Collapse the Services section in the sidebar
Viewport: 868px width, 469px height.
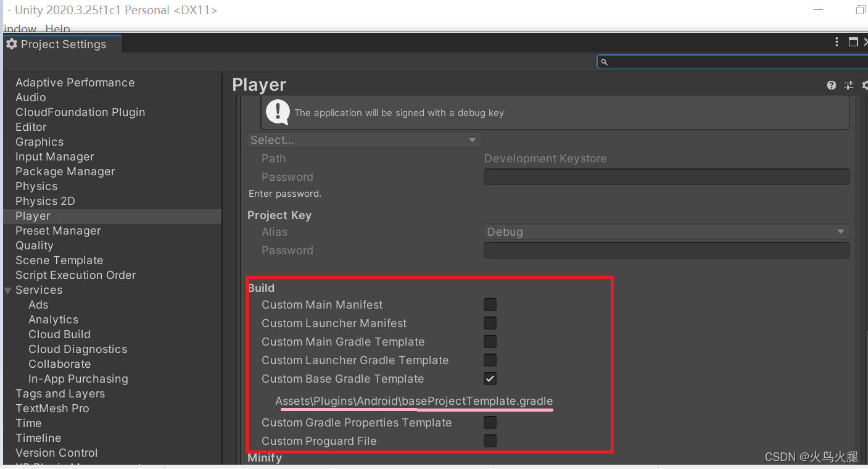7,289
